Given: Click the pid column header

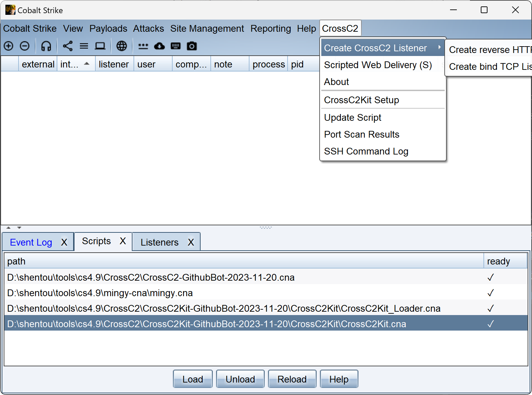Looking at the screenshot, I should tap(303, 64).
